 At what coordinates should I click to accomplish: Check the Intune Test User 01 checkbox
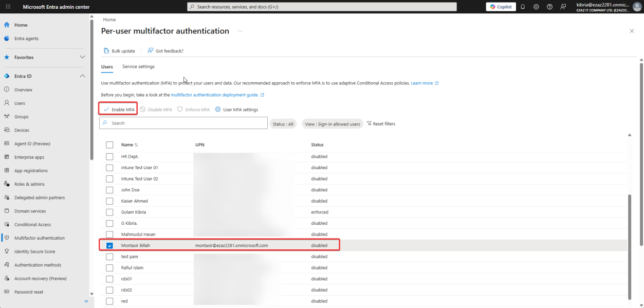pos(109,168)
